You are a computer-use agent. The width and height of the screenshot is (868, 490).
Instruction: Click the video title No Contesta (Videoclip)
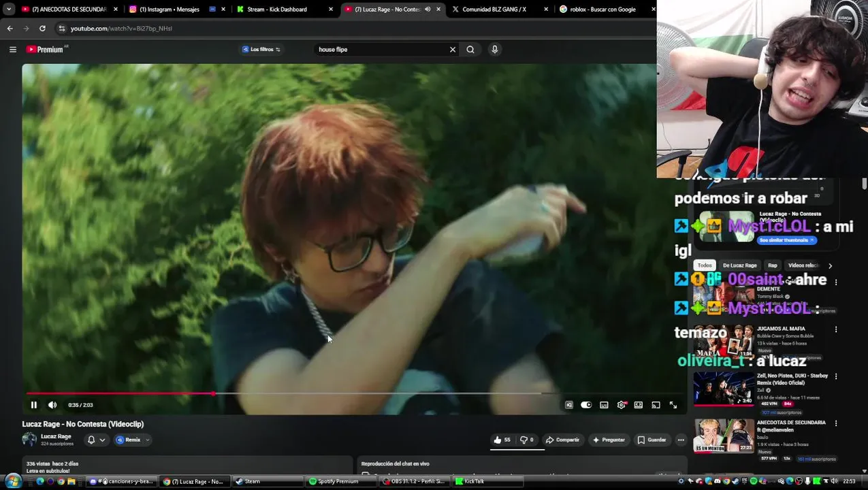[x=83, y=424]
